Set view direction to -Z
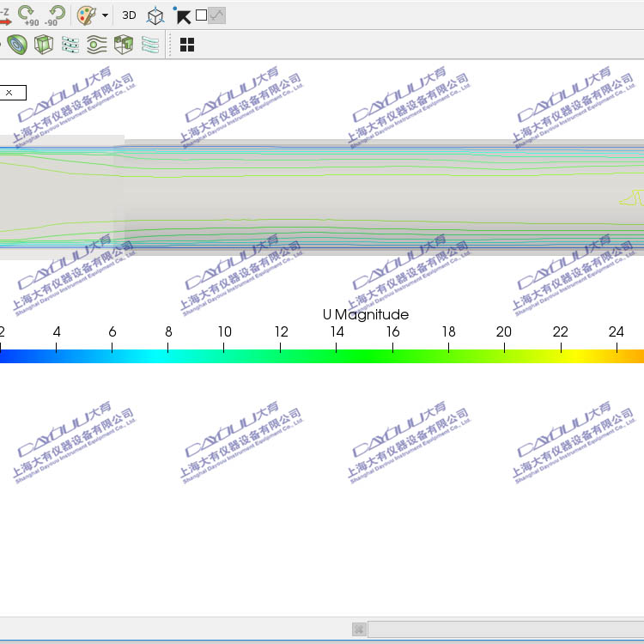 pos(5,16)
